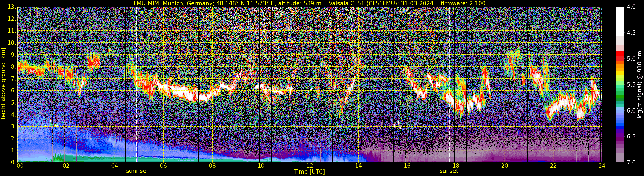The image size is (644, 176).
Task: Click the time axis tick '18'
Action: pyautogui.click(x=456, y=166)
